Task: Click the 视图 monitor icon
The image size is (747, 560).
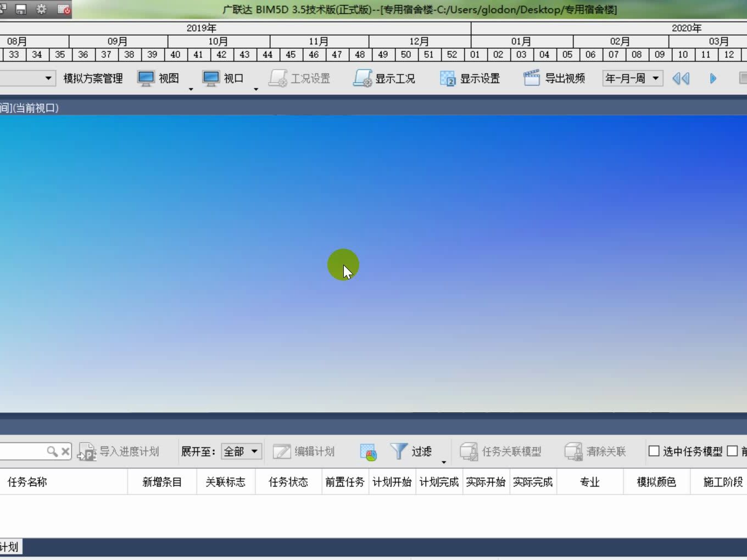Action: coord(146,79)
